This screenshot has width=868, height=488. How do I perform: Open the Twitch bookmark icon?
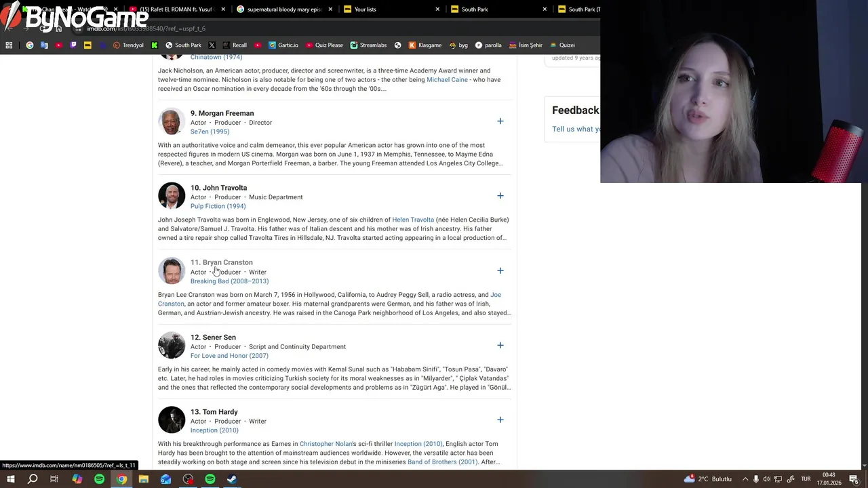pyautogui.click(x=73, y=45)
